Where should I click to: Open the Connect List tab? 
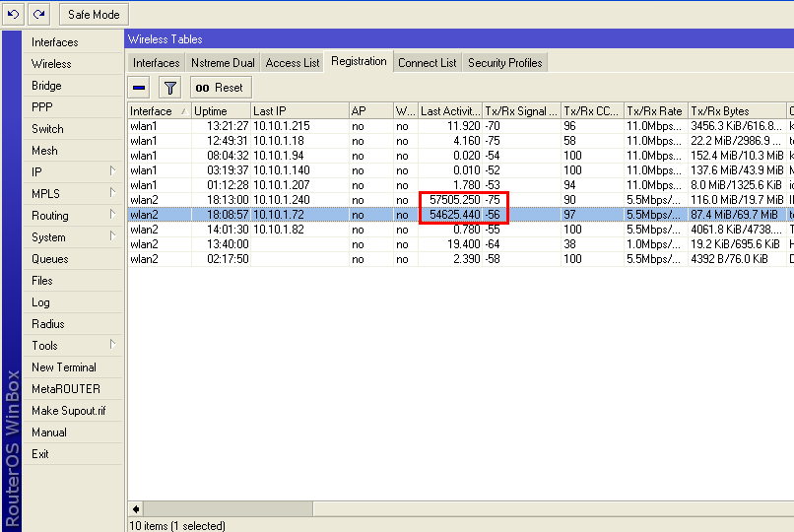(427, 63)
